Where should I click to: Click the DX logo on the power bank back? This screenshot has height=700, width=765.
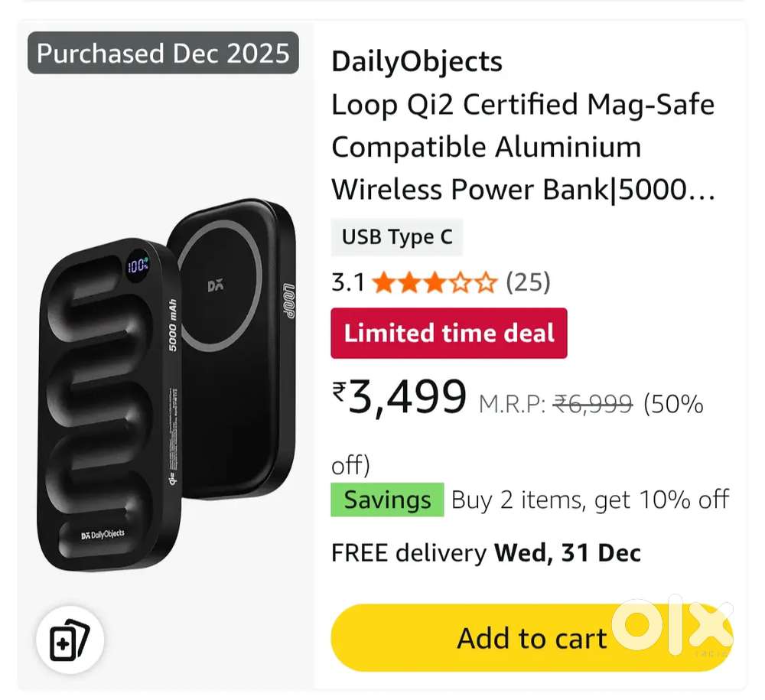pyautogui.click(x=215, y=286)
